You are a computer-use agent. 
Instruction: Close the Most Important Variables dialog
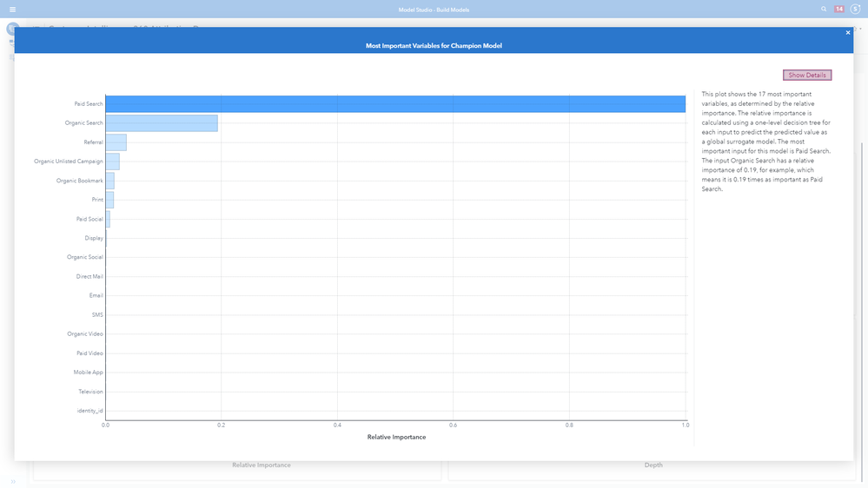click(847, 33)
